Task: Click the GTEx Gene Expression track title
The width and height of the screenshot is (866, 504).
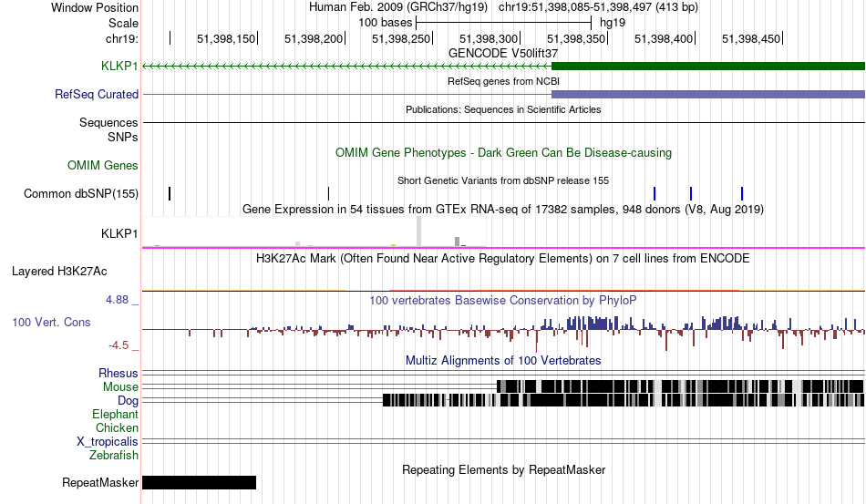Action: pyautogui.click(x=503, y=210)
